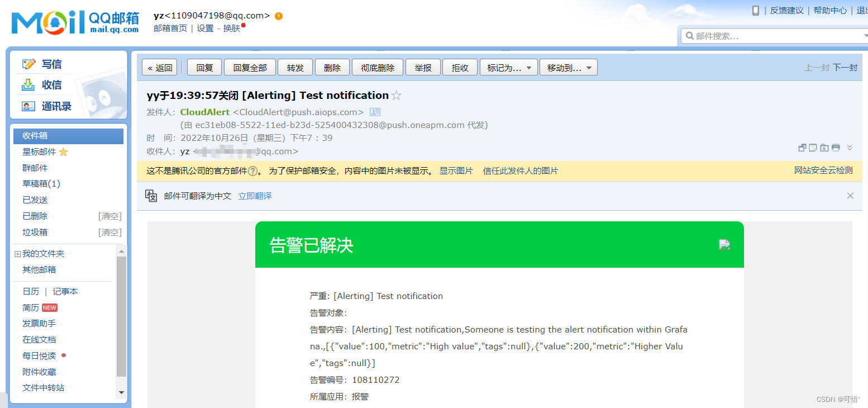Open 收件箱 folder

pos(68,136)
